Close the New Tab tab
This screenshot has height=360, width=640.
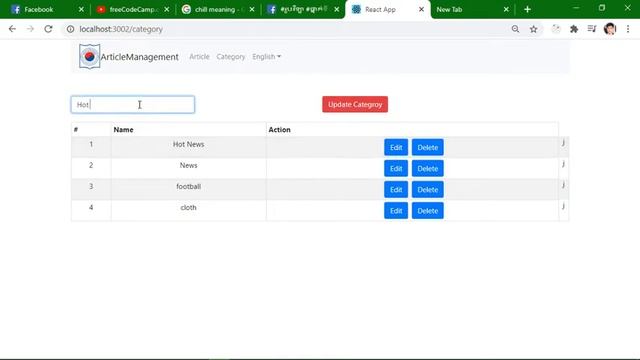tap(506, 9)
